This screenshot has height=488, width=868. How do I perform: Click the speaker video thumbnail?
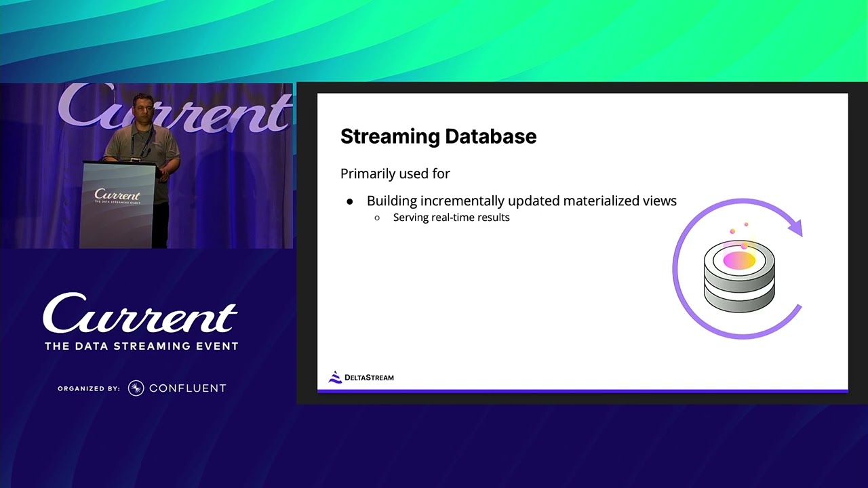[x=146, y=165]
